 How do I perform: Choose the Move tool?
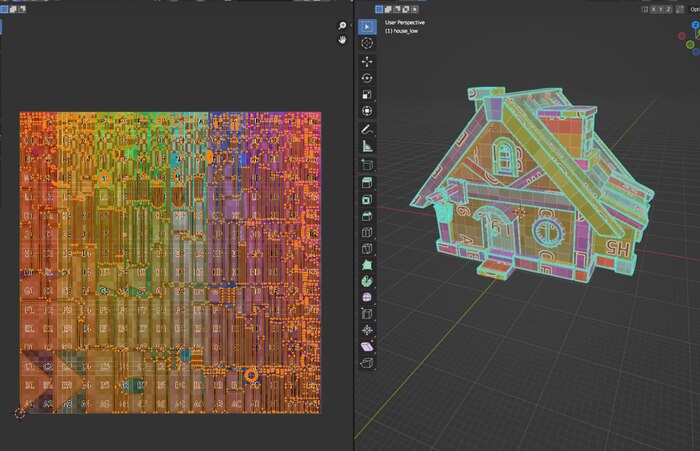[367, 61]
